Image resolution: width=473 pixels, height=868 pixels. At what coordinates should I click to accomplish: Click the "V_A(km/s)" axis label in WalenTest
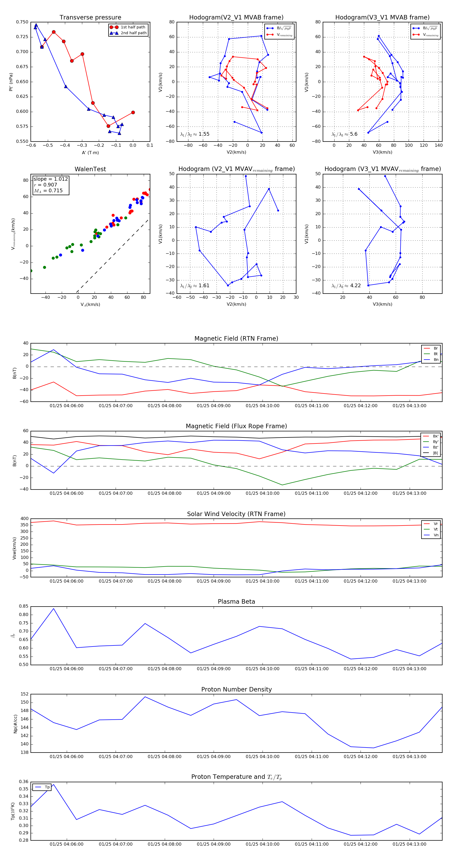coord(90,305)
